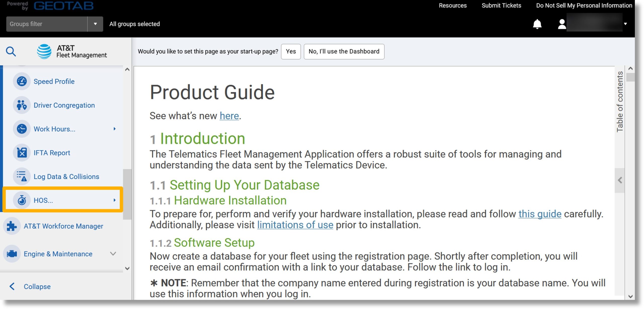Click the Groups filter dropdown
Image resolution: width=644 pixels, height=309 pixels.
95,24
